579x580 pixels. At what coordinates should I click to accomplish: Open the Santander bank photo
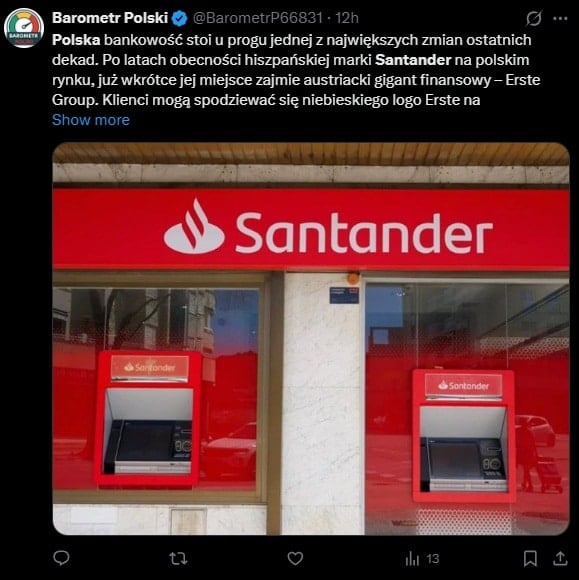coord(311,338)
